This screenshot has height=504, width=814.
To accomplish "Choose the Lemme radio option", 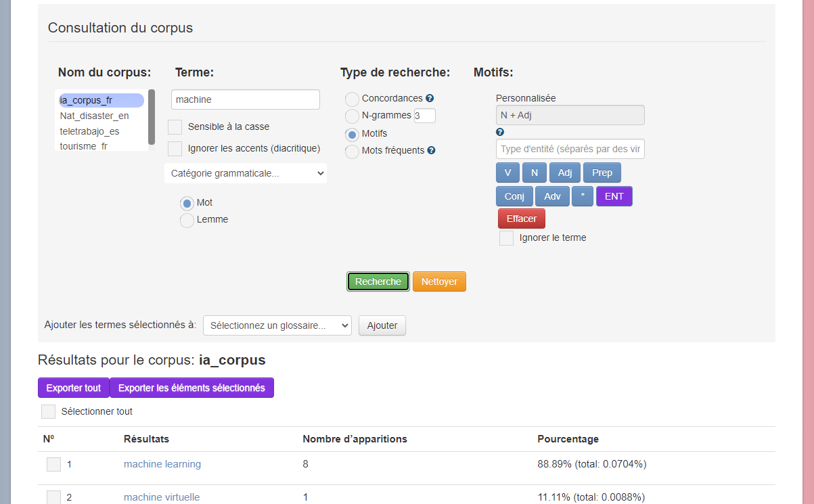I will click(x=187, y=220).
